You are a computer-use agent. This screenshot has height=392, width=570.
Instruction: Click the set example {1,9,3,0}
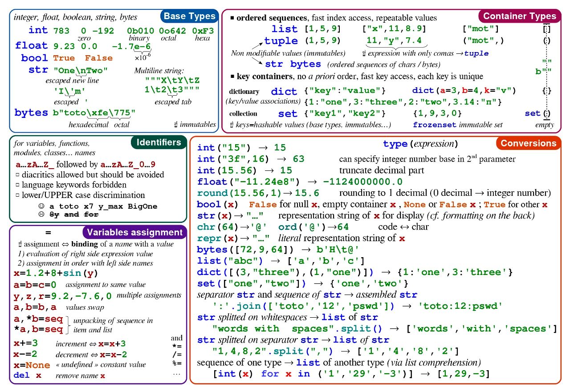(x=437, y=113)
